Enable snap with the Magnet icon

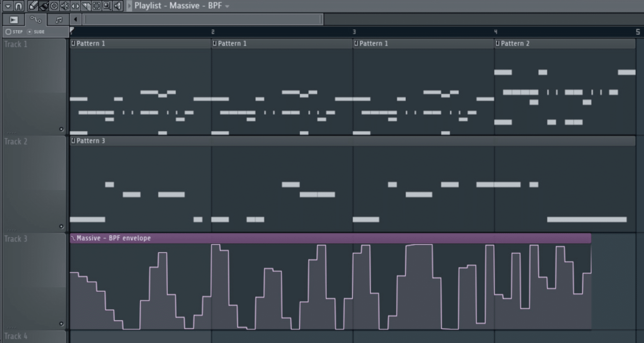pos(18,6)
